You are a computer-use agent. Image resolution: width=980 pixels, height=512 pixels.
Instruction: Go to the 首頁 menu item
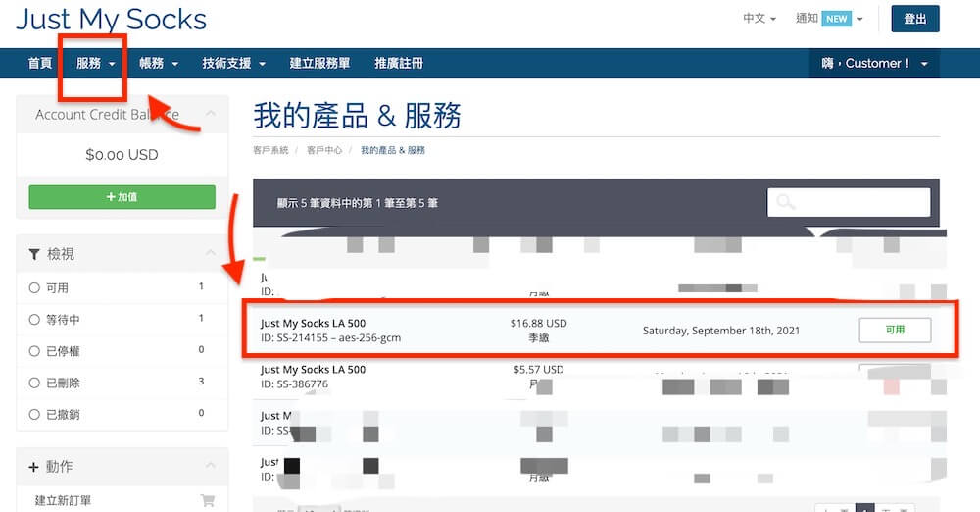[40, 64]
